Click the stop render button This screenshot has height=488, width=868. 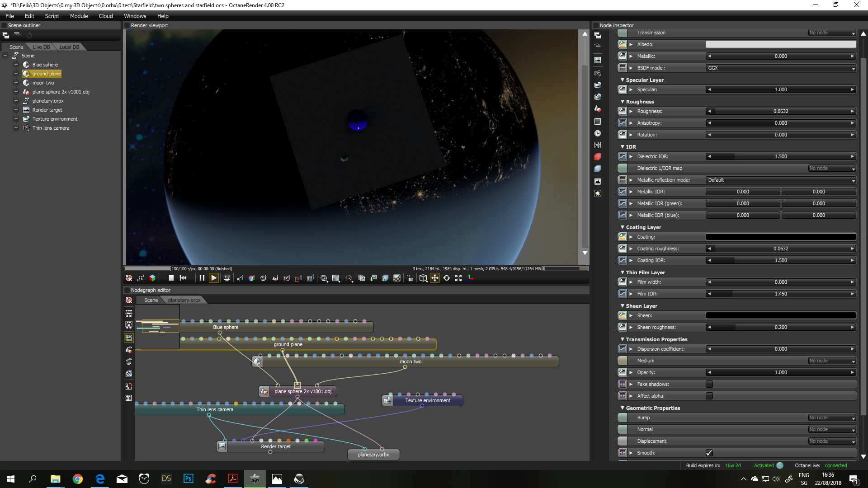pos(171,278)
